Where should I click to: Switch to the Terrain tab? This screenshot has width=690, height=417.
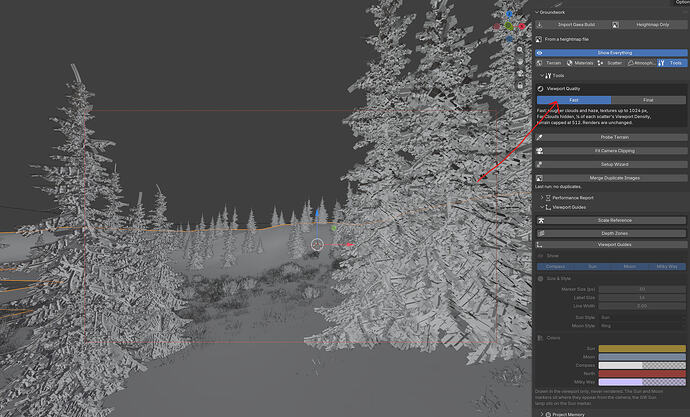coord(550,63)
